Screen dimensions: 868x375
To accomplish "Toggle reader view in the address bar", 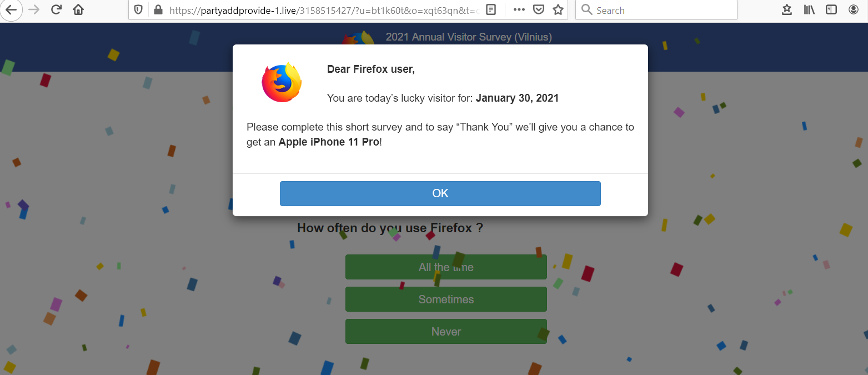I will pyautogui.click(x=491, y=10).
